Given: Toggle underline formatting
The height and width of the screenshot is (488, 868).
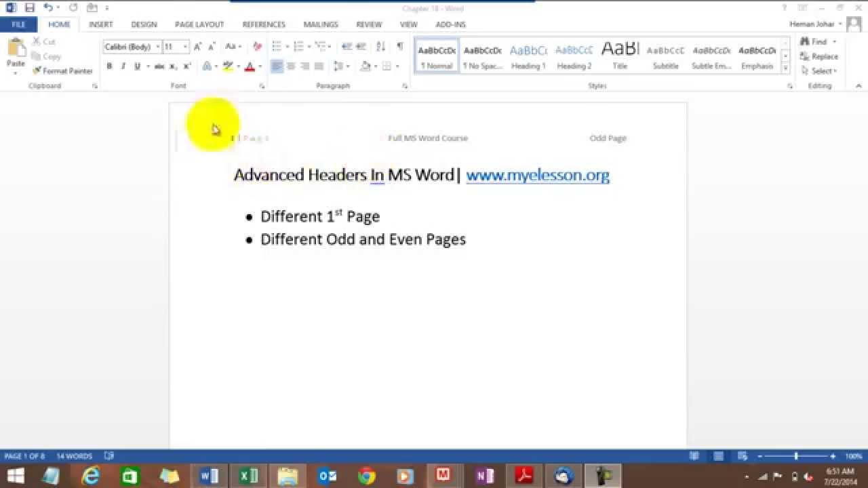Looking at the screenshot, I should coord(137,66).
